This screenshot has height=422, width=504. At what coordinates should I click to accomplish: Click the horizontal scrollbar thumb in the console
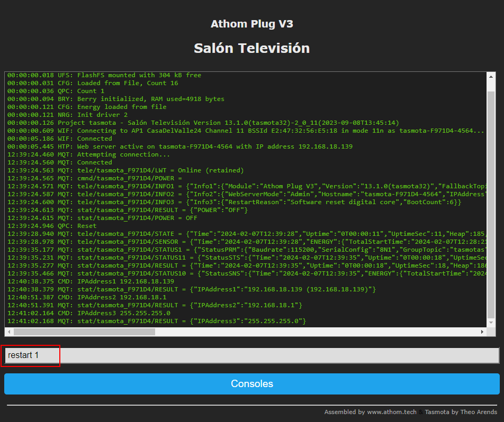tap(85, 332)
